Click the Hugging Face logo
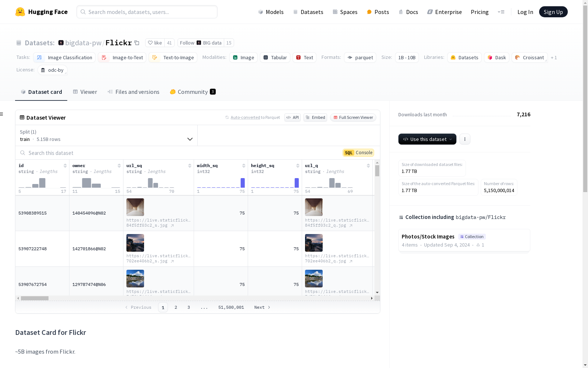 click(x=42, y=12)
